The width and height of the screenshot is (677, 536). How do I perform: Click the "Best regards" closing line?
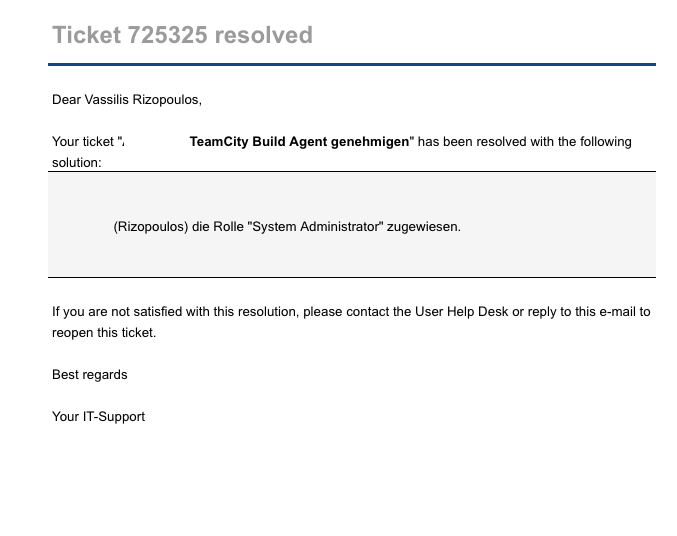click(x=90, y=374)
